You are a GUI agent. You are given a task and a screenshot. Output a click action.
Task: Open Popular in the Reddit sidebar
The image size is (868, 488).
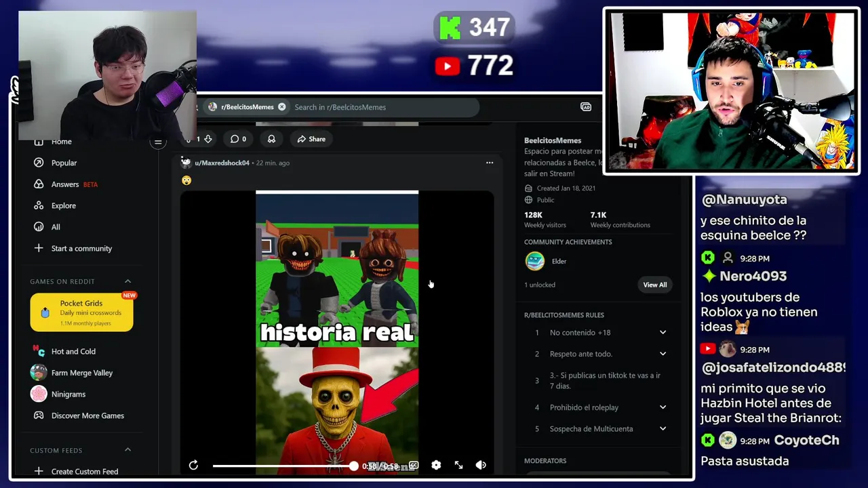pos(64,163)
